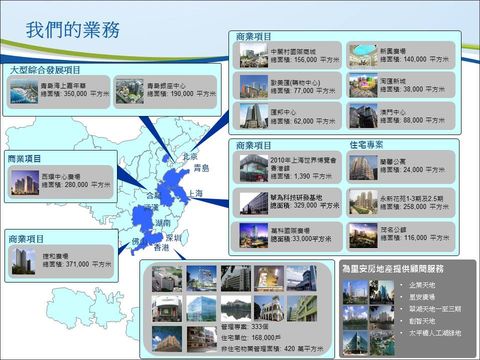This screenshot has width=480, height=360.
Task: Select the skyscraper thumbnail beside 371,000 平方米
Action: (x=24, y=262)
